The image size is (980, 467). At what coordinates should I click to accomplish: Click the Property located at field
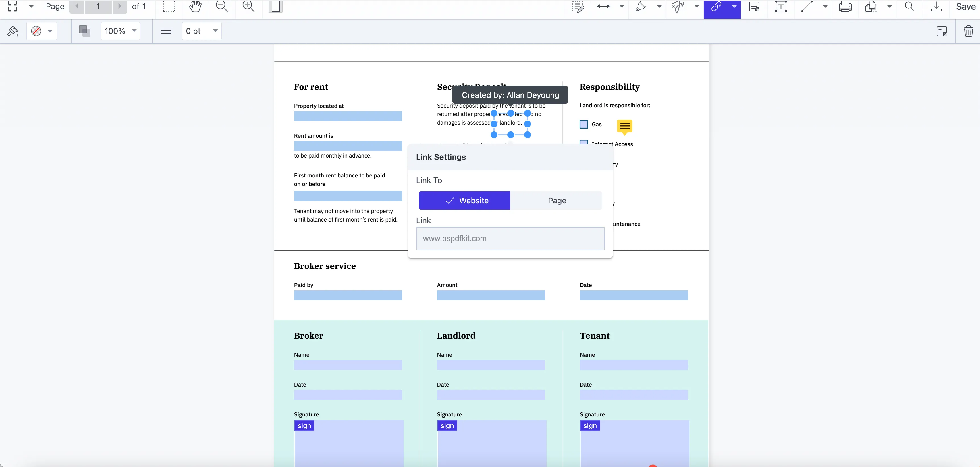(x=348, y=116)
